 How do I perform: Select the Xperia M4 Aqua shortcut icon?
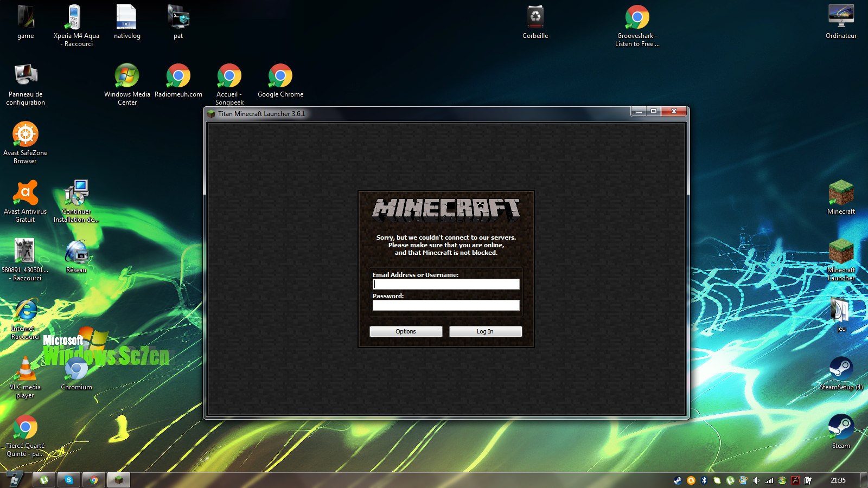[76, 25]
